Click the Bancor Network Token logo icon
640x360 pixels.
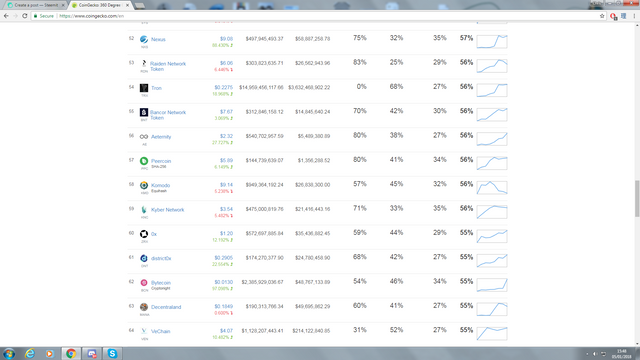[x=144, y=112]
